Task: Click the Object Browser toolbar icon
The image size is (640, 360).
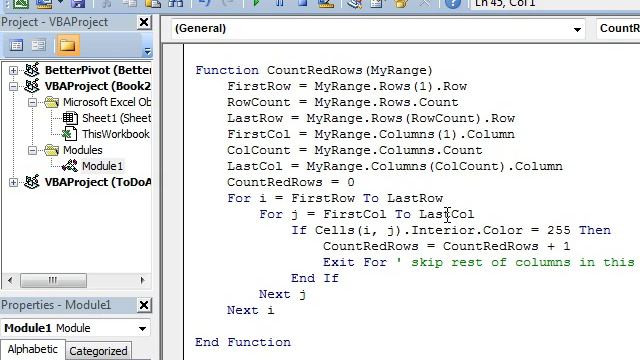Action: [x=401, y=4]
